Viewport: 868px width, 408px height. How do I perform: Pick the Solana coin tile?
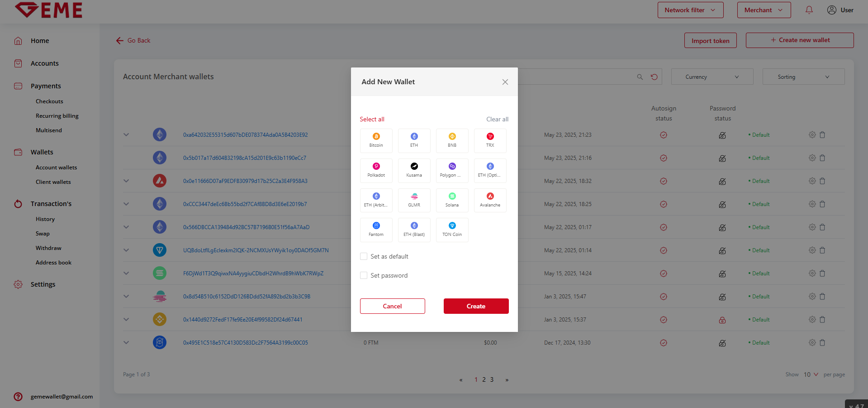(452, 200)
